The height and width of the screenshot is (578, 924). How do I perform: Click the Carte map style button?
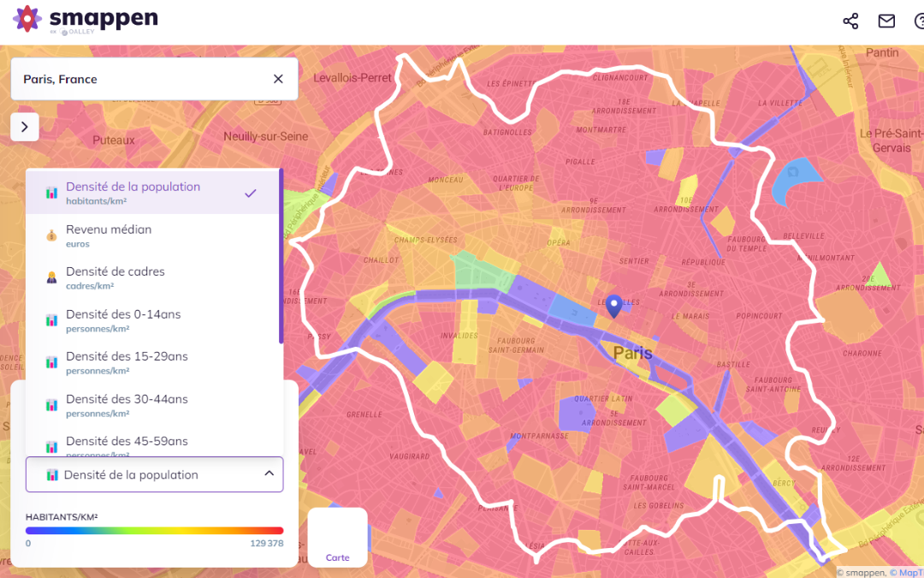tap(337, 538)
